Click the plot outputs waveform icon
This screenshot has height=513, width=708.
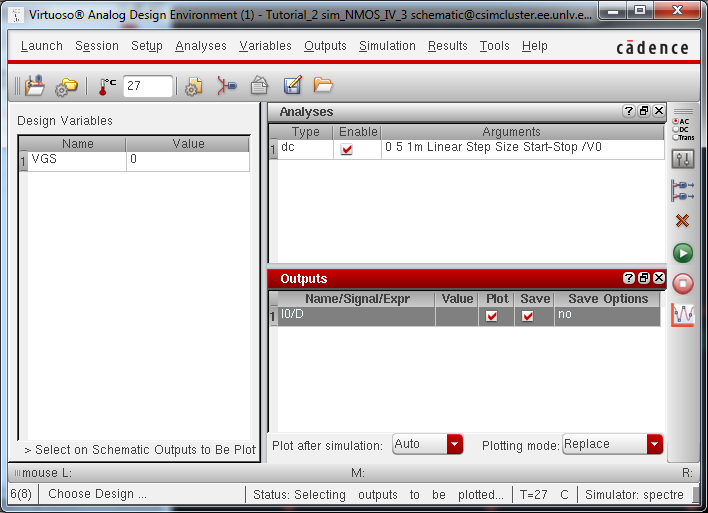pos(683,314)
